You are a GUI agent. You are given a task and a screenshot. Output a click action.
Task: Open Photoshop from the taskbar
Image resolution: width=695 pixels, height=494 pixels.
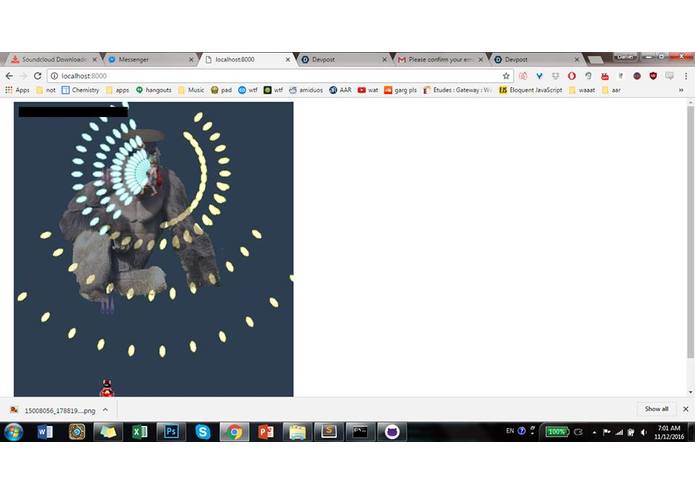171,432
